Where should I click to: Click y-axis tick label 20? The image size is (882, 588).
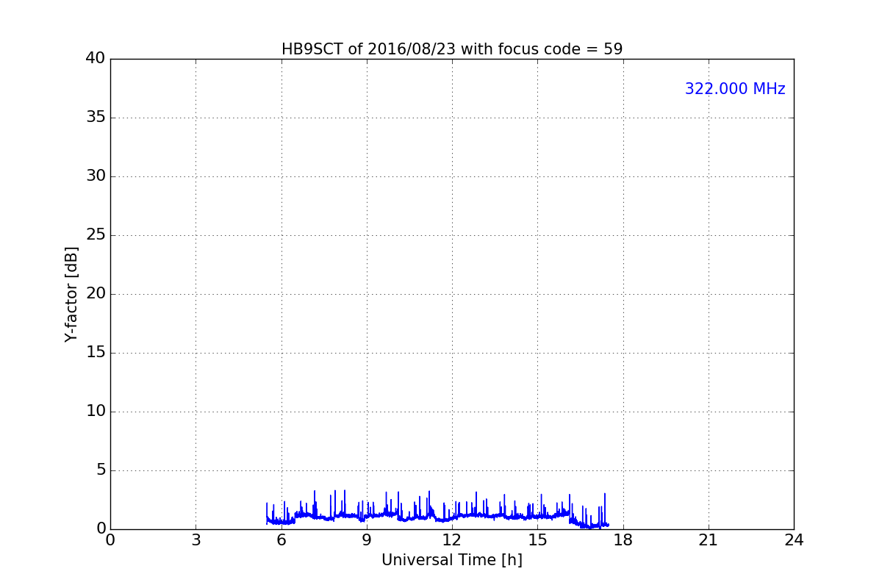point(96,294)
